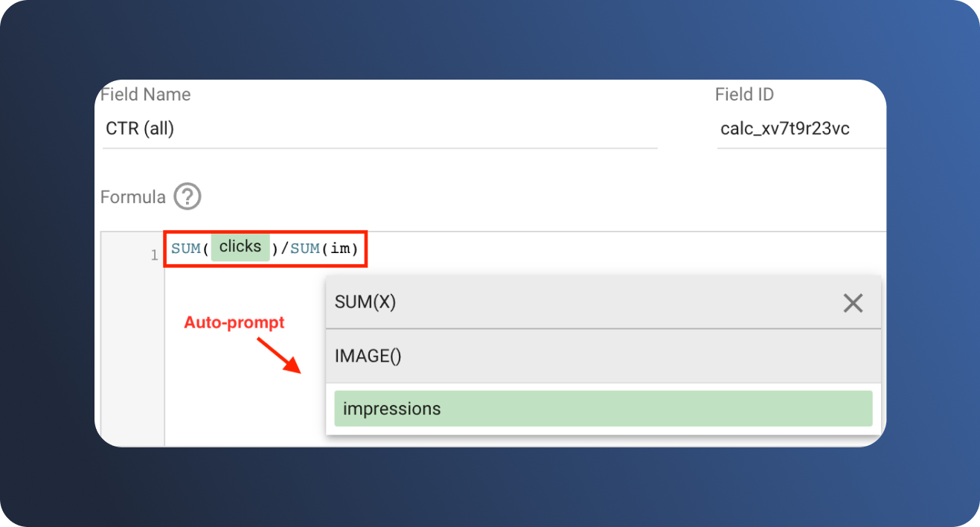Open the Formula help question mark icon
This screenshot has height=527, width=980.
click(187, 197)
